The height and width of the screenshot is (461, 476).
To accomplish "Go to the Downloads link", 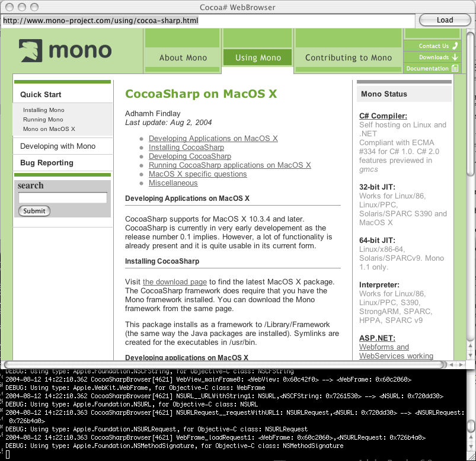I will tap(434, 57).
